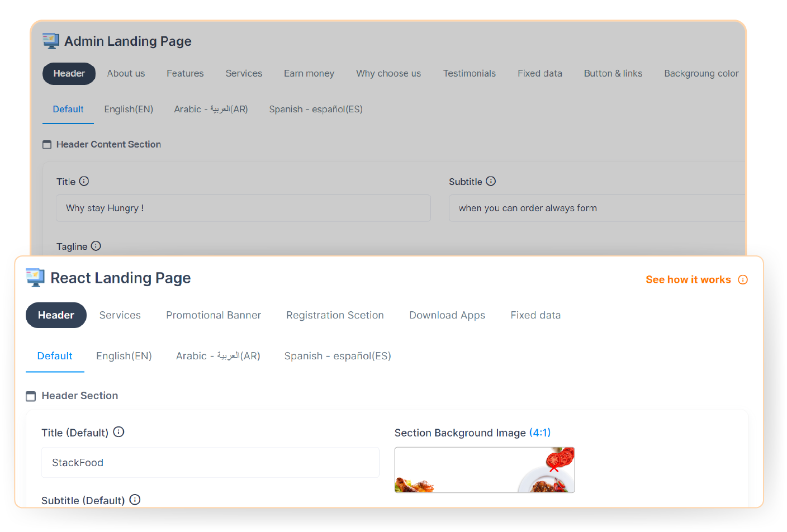
Task: Click the info icon beside Title (Default)
Action: (118, 431)
